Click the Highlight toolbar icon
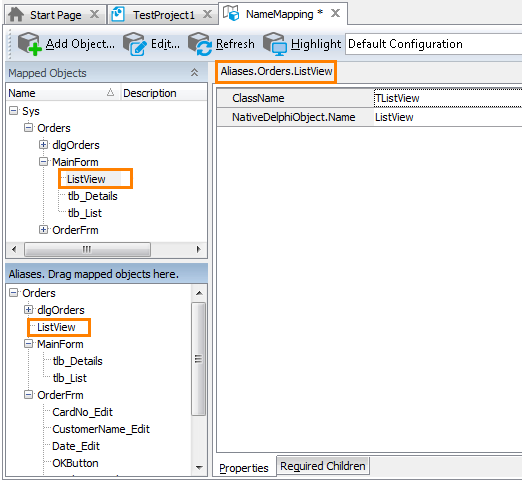Screen dimensions: 522x482 pyautogui.click(x=275, y=44)
